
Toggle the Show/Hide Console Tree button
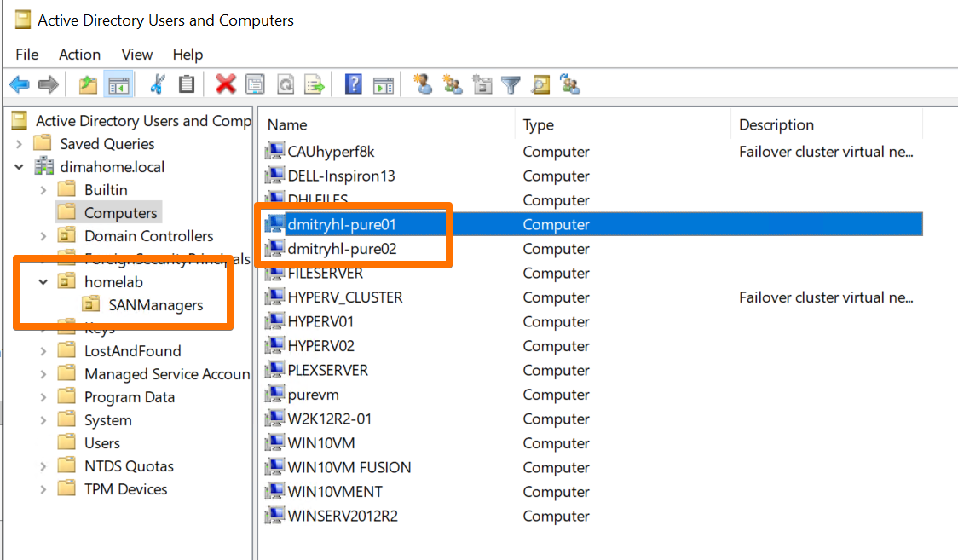pyautogui.click(x=118, y=84)
